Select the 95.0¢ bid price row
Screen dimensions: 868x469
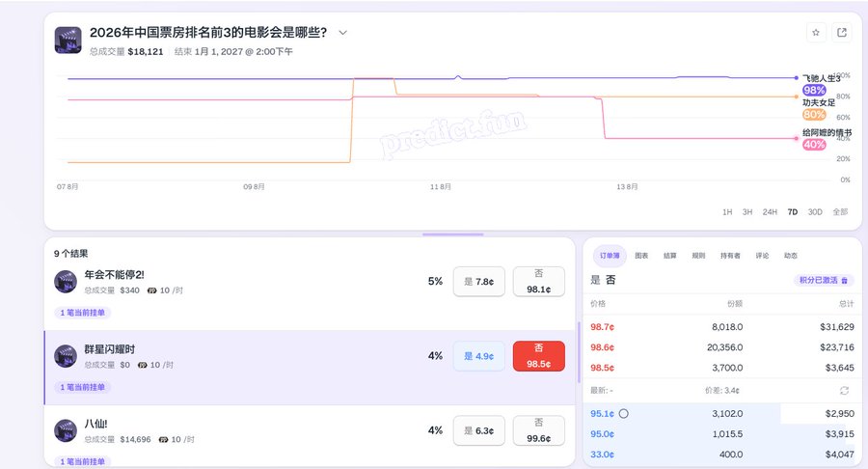point(721,434)
